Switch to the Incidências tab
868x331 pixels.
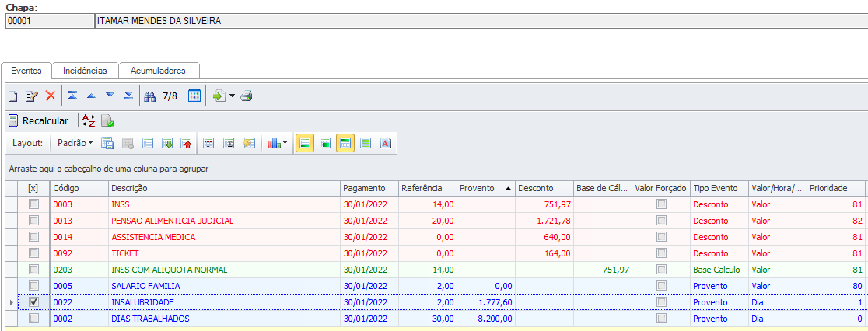pyautogui.click(x=85, y=71)
